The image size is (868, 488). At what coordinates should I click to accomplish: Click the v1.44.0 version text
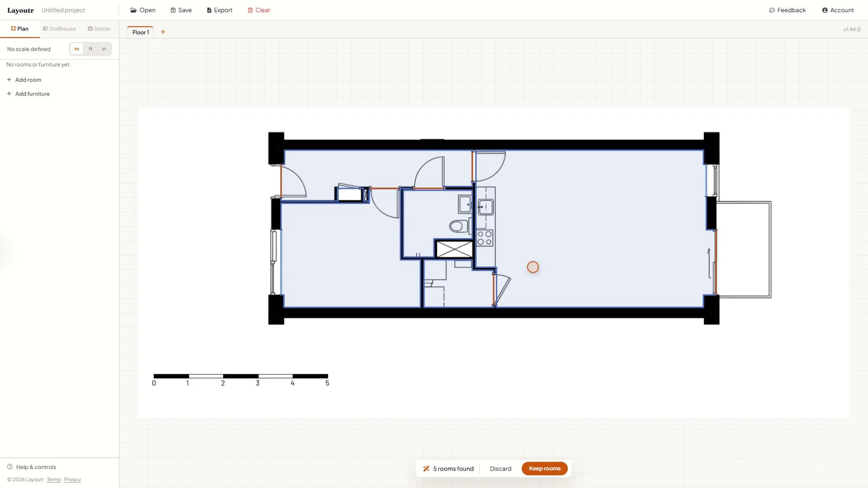point(852,29)
